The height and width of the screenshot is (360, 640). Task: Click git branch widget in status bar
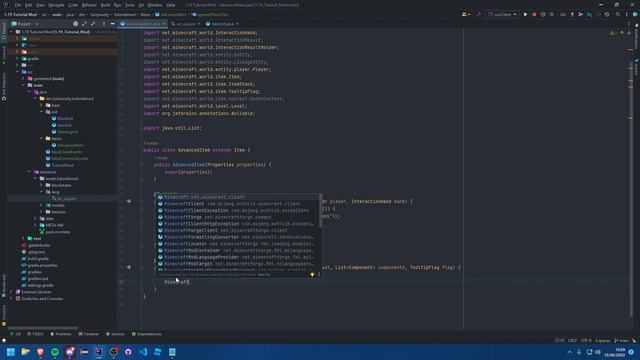click(x=622, y=340)
